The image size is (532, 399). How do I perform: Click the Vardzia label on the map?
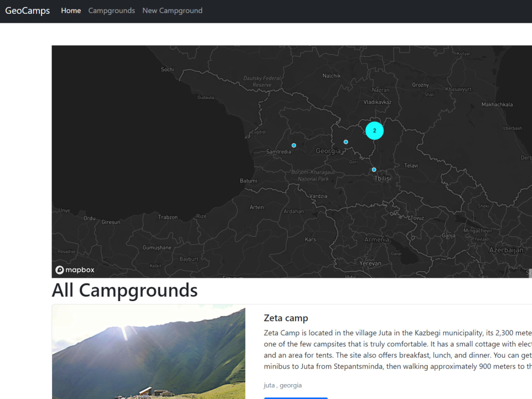[318, 196]
